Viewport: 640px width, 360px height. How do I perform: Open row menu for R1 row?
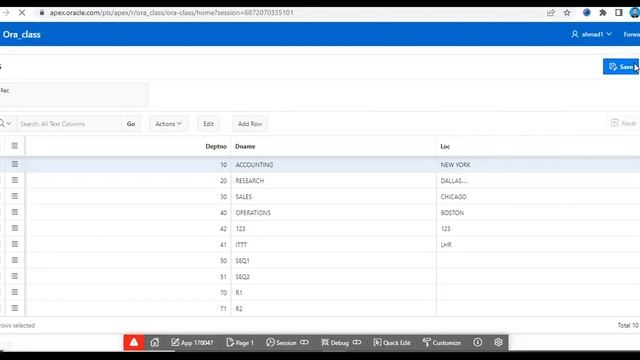(x=15, y=292)
